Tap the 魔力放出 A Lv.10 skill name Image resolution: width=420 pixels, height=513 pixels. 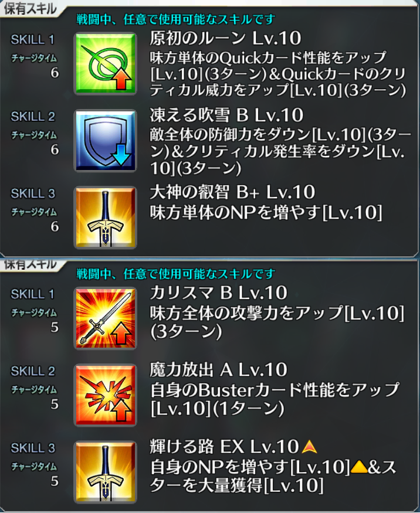(219, 369)
